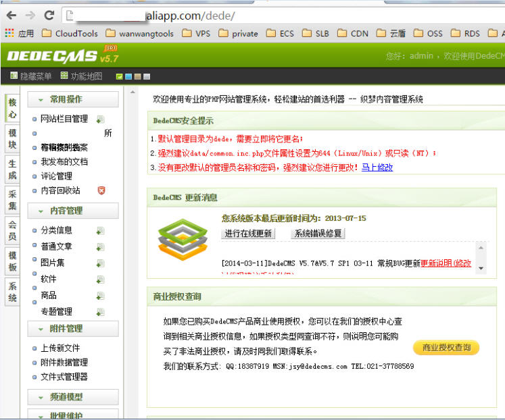This screenshot has width=505, height=420.
Task: Open 网站栏目管理 menu item
Action: pyautogui.click(x=64, y=119)
